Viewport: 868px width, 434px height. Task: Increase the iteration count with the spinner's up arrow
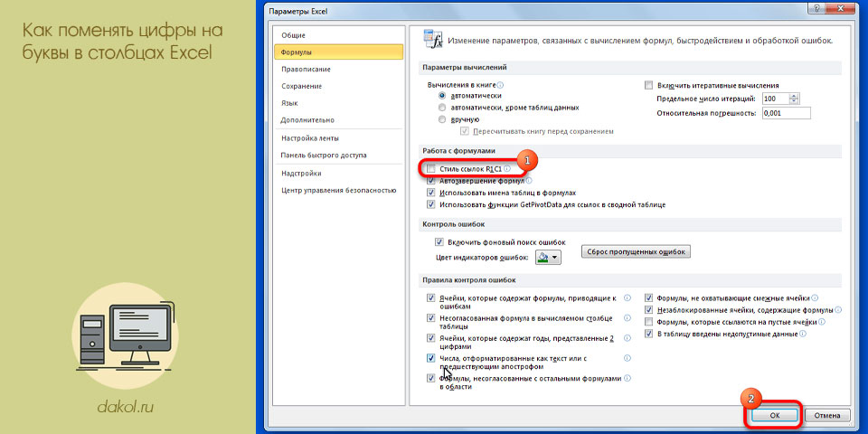point(795,97)
